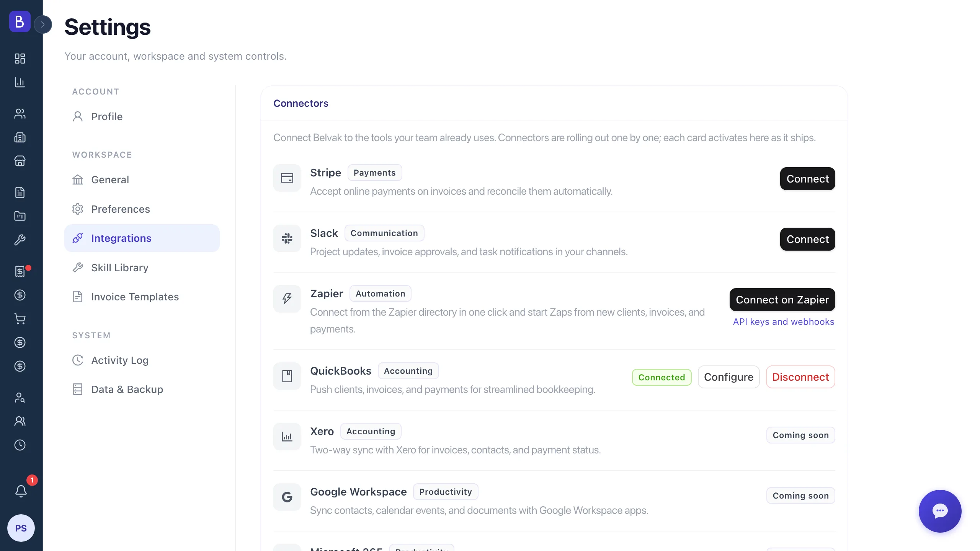Image resolution: width=980 pixels, height=551 pixels.
Task: Open API keys and webhooks link
Action: point(783,322)
